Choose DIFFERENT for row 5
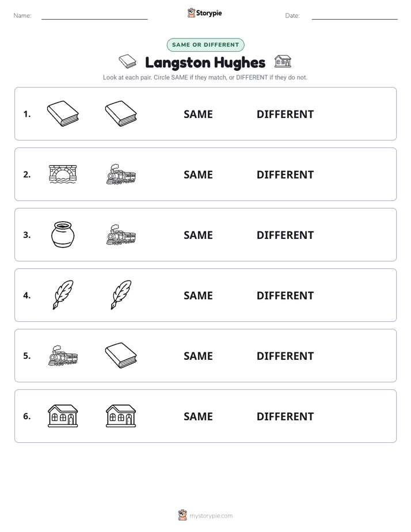The height and width of the screenshot is (532, 411). coord(285,356)
